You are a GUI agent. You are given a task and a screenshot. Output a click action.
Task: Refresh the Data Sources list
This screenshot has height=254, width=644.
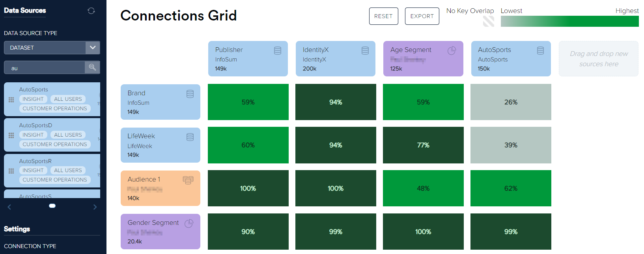click(x=91, y=11)
